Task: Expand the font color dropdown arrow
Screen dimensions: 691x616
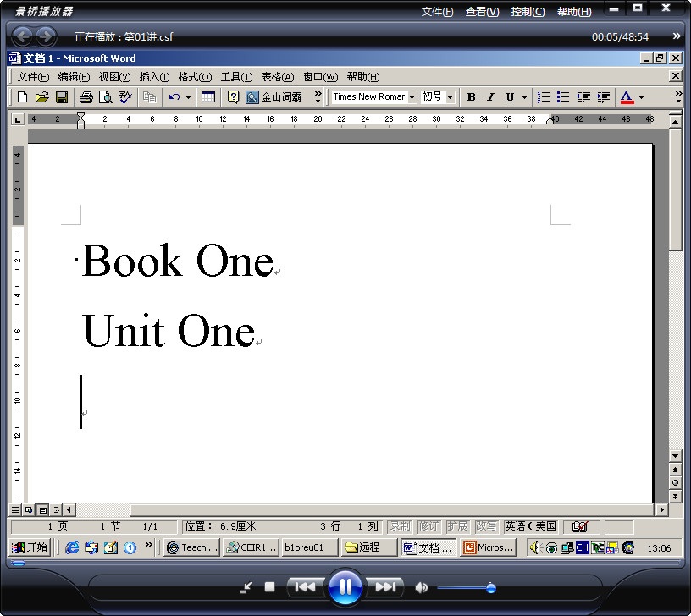Action: pyautogui.click(x=641, y=97)
